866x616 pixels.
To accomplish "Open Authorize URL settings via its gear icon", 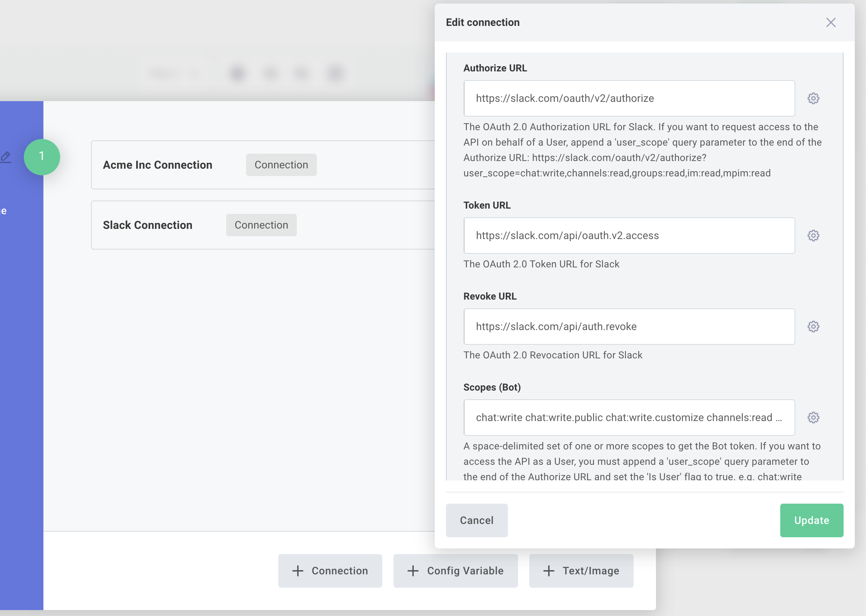I will coord(813,98).
